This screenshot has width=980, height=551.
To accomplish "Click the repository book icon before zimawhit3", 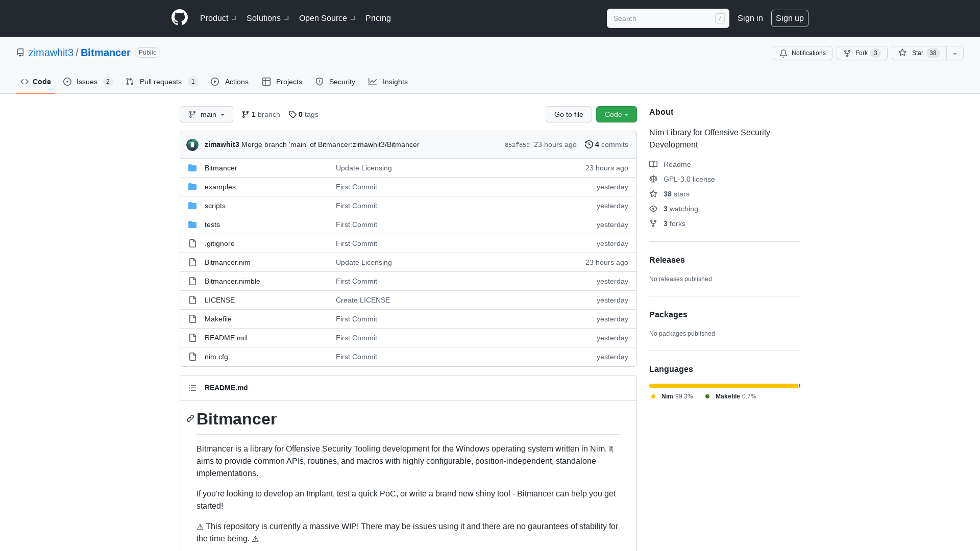I will pos(20,52).
